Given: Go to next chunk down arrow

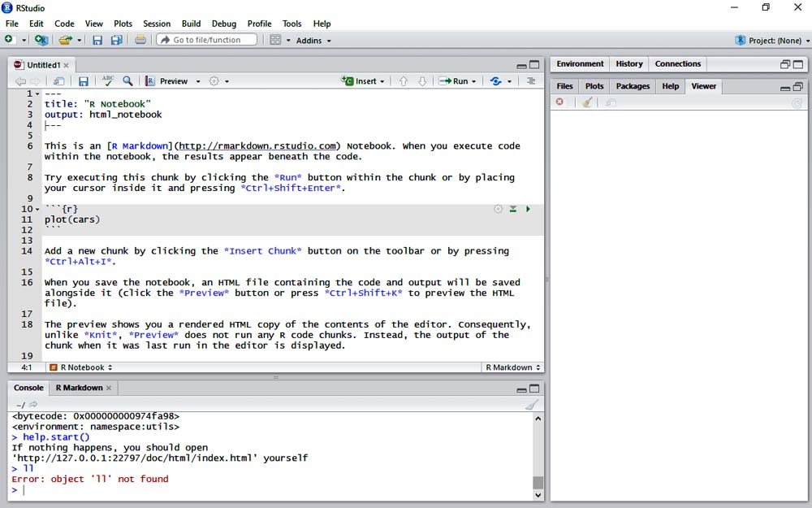Looking at the screenshot, I should [422, 81].
